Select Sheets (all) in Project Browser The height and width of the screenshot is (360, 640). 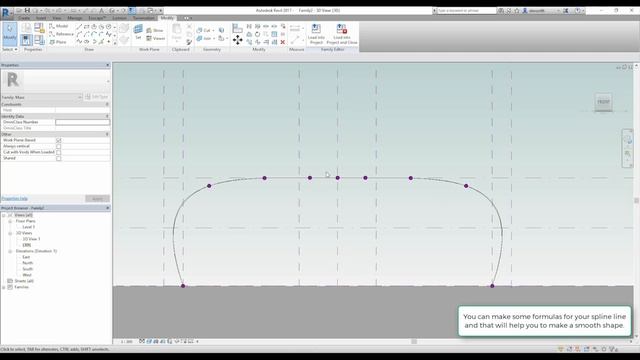[x=24, y=281]
